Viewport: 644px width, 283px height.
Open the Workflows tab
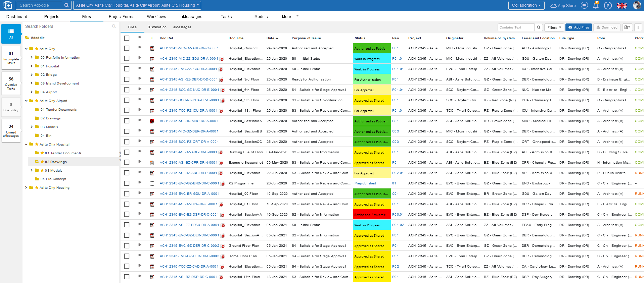[156, 16]
